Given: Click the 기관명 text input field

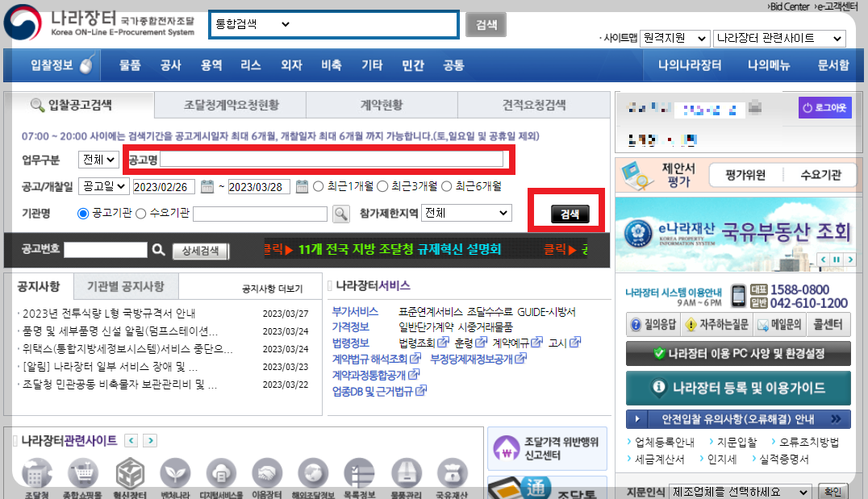Looking at the screenshot, I should (x=261, y=214).
